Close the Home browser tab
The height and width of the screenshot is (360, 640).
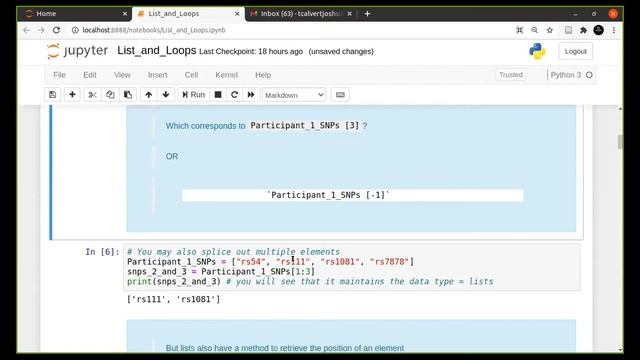125,13
